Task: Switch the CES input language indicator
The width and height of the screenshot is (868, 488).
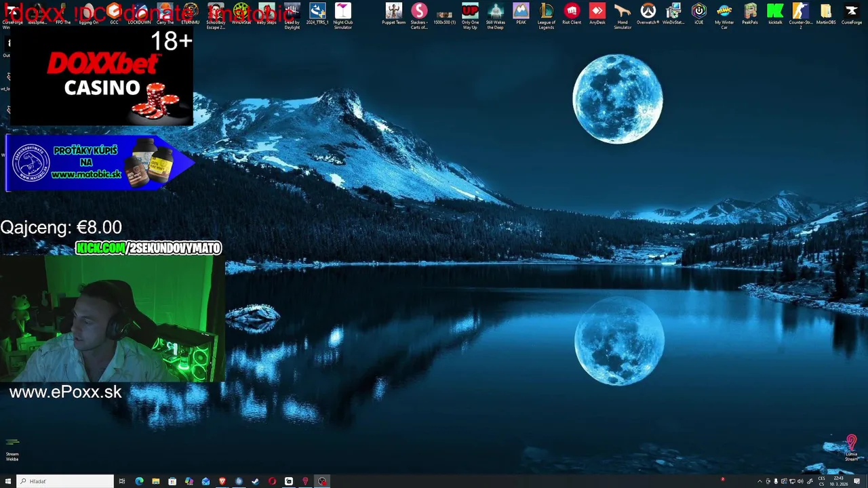Action: click(x=821, y=481)
